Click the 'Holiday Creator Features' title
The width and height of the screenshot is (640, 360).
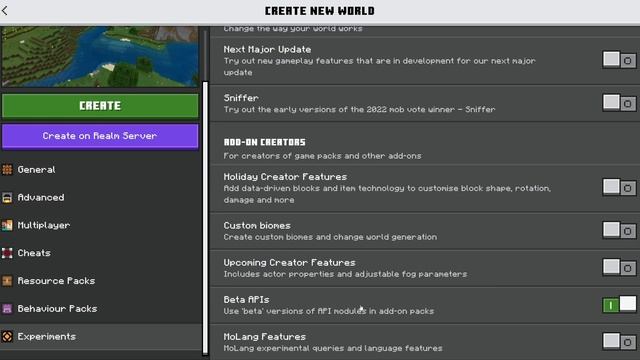[x=285, y=177]
